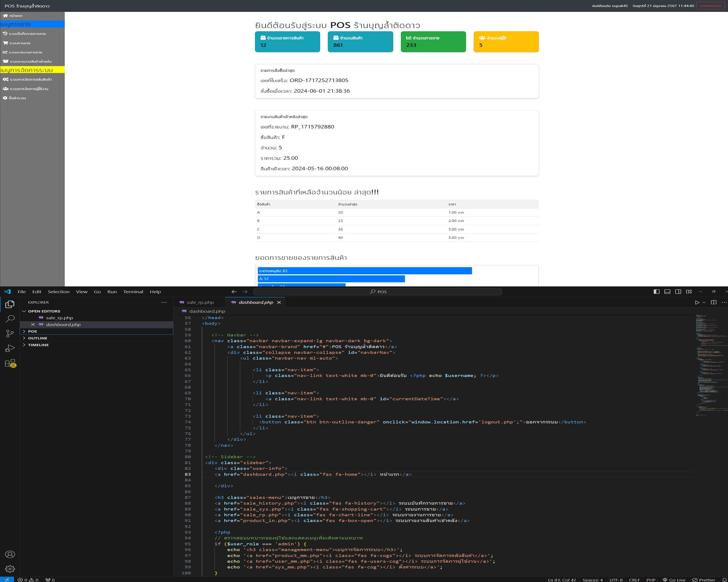Open the Terminal menu
This screenshot has height=582, width=728.
pos(133,291)
